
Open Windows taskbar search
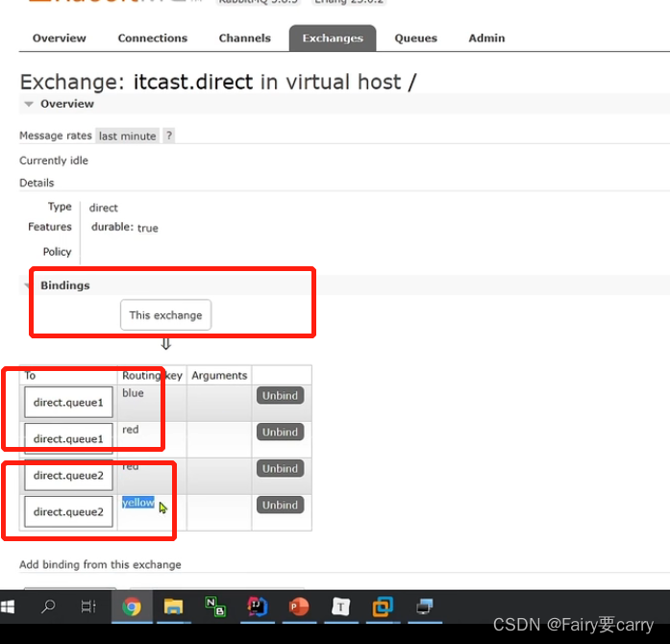[x=48, y=607]
